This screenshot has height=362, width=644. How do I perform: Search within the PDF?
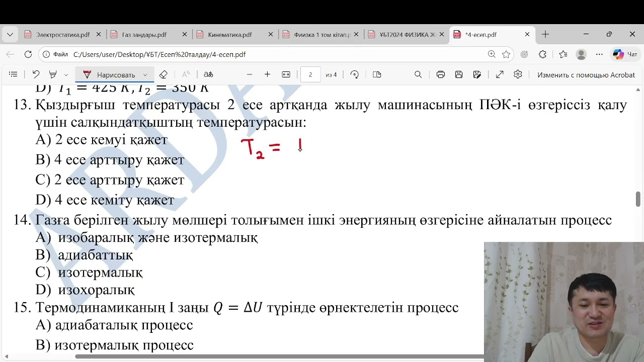(x=418, y=74)
